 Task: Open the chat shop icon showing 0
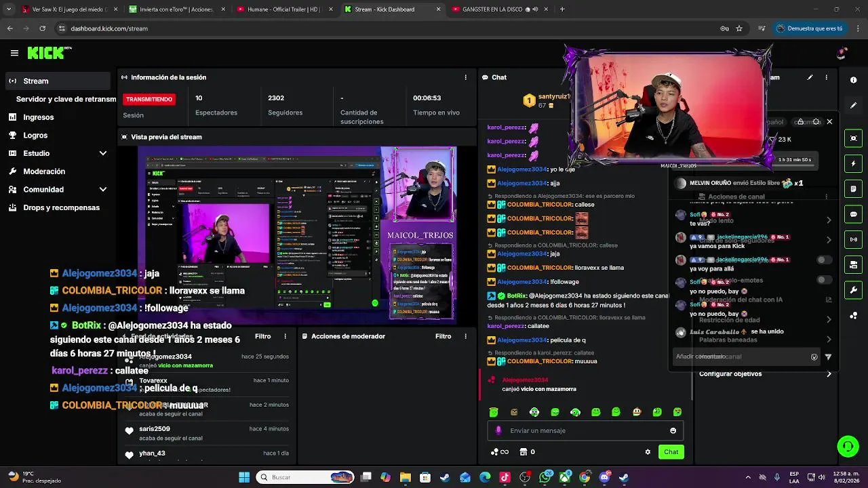tap(527, 452)
